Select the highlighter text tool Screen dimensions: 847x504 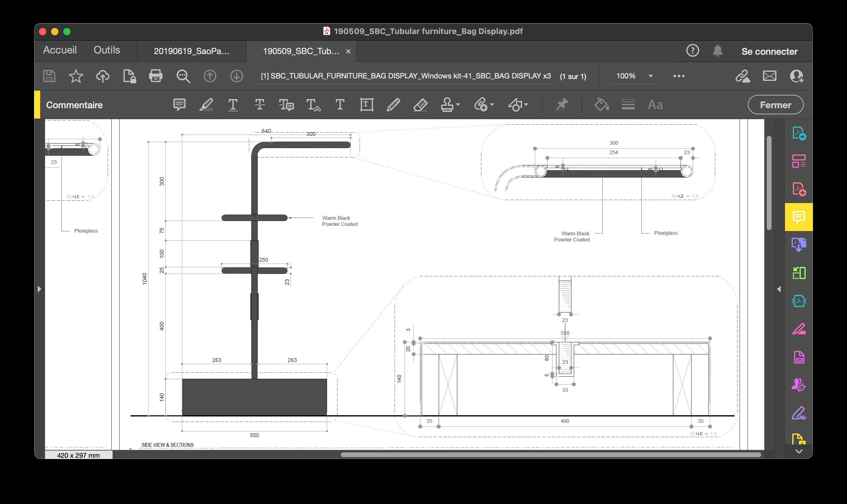(x=206, y=105)
